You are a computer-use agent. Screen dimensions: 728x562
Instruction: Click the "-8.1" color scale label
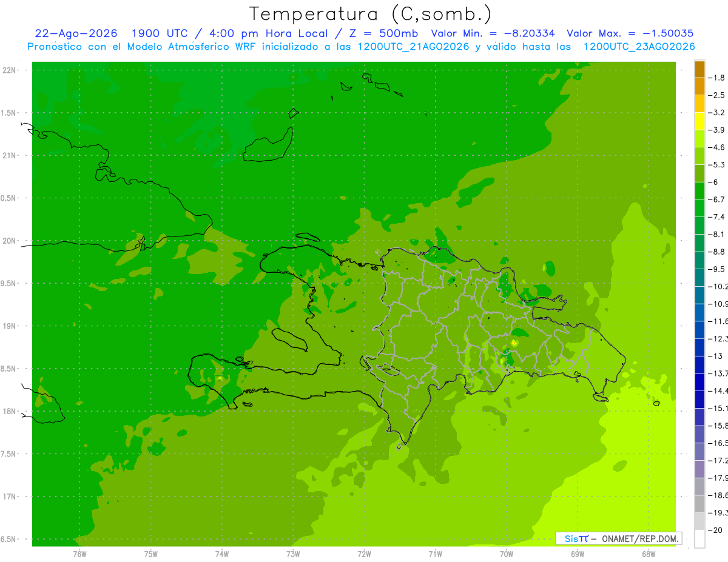click(717, 234)
